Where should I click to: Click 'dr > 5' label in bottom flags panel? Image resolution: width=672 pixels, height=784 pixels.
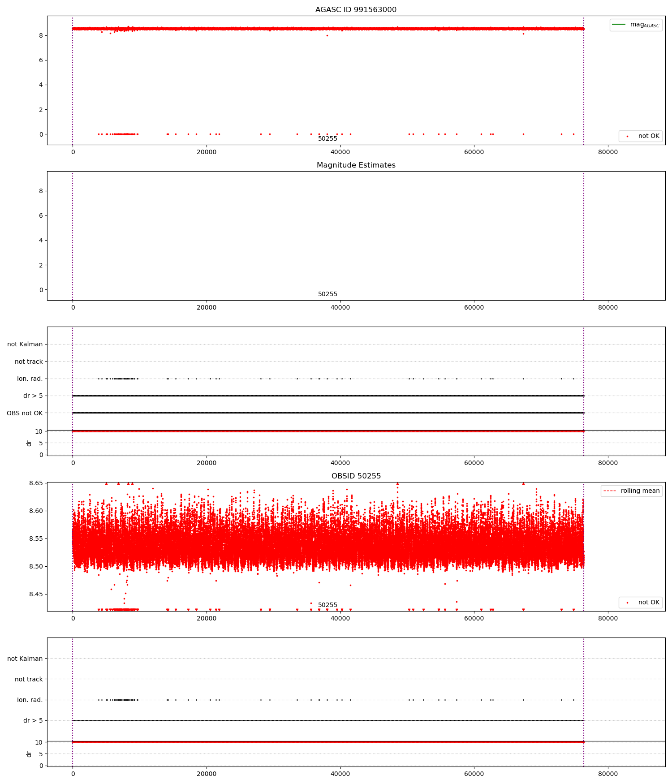pos(33,720)
